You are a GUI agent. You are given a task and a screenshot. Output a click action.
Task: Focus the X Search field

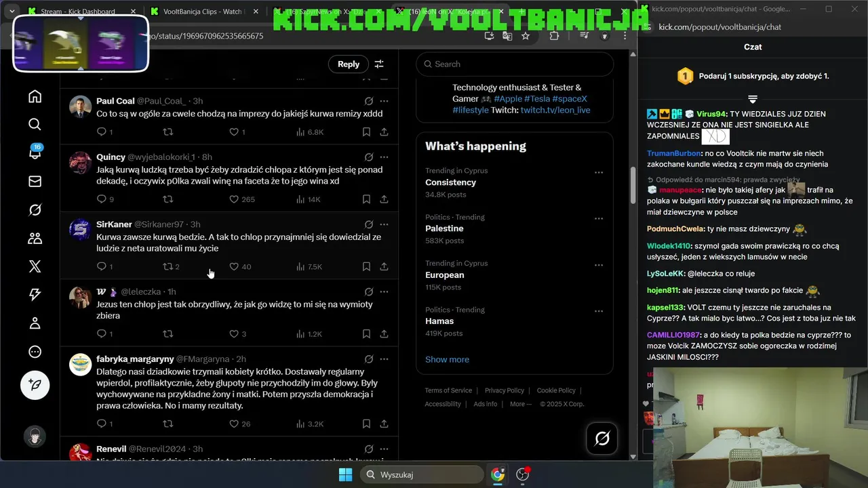(x=515, y=64)
